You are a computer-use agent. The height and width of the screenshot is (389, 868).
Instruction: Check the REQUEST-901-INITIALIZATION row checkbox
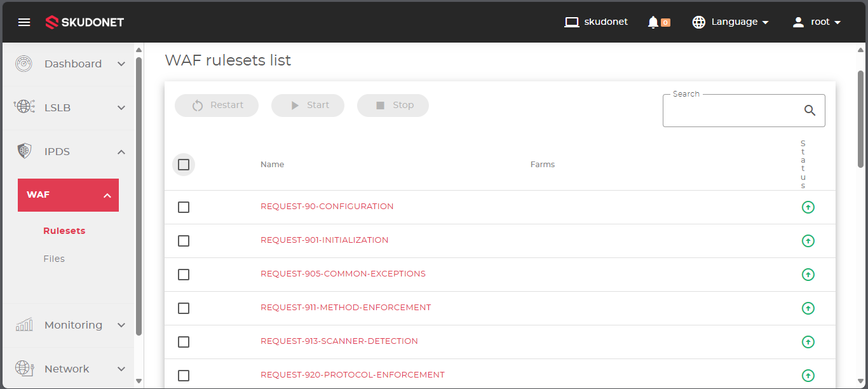(x=184, y=241)
